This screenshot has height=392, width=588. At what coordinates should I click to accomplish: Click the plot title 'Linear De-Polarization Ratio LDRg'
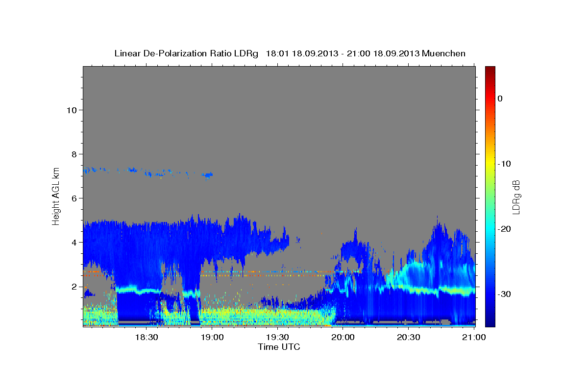186,53
